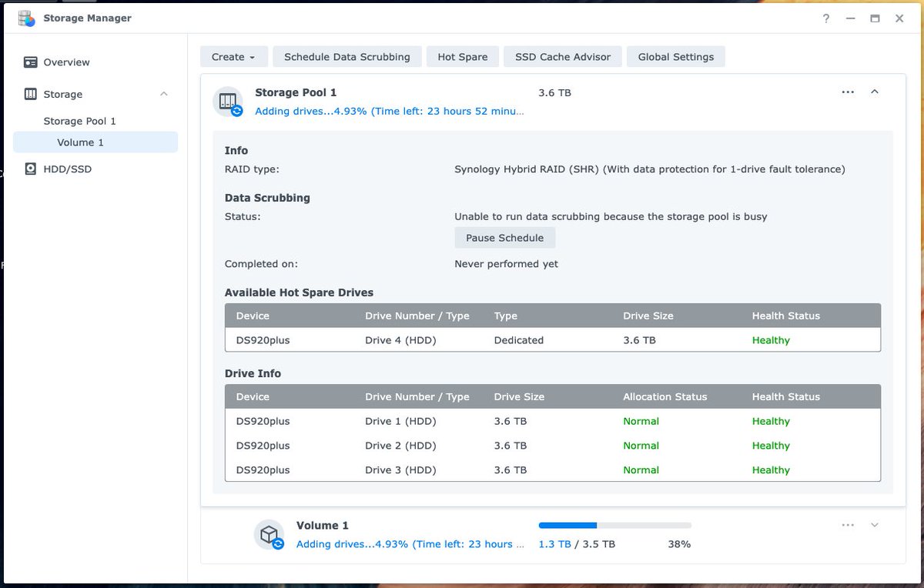Open the Create dropdown menu
Image resolution: width=924 pixels, height=588 pixels.
233,56
